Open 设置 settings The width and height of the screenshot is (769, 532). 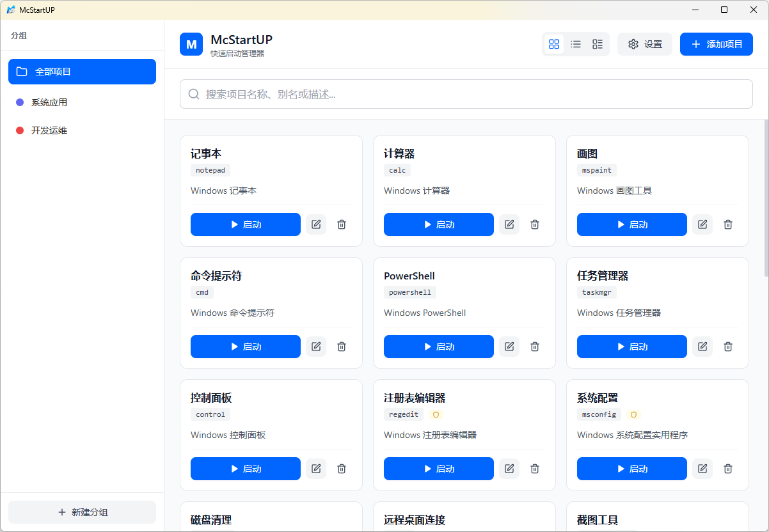pyautogui.click(x=645, y=44)
